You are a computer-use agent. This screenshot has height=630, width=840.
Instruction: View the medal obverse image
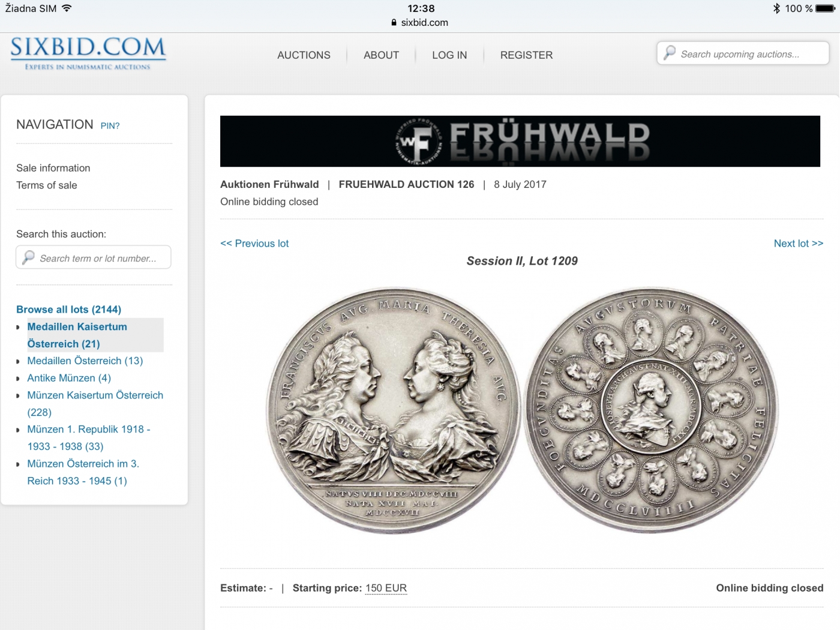coord(394,410)
